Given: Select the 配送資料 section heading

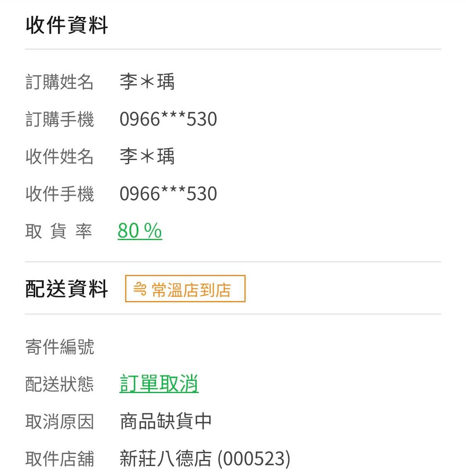Looking at the screenshot, I should click(x=67, y=289).
